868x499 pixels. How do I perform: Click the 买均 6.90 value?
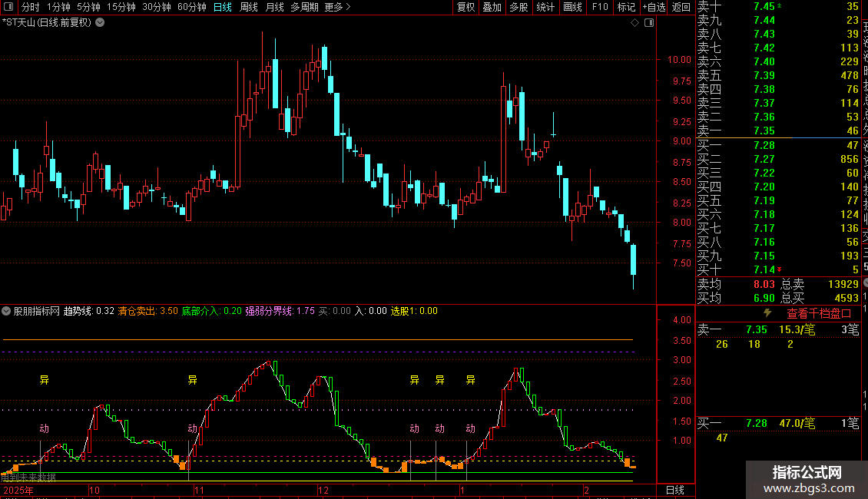click(764, 298)
